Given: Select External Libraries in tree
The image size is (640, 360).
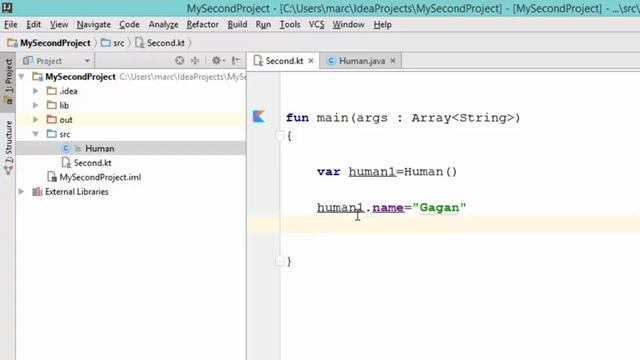Looking at the screenshot, I should [131, 191].
